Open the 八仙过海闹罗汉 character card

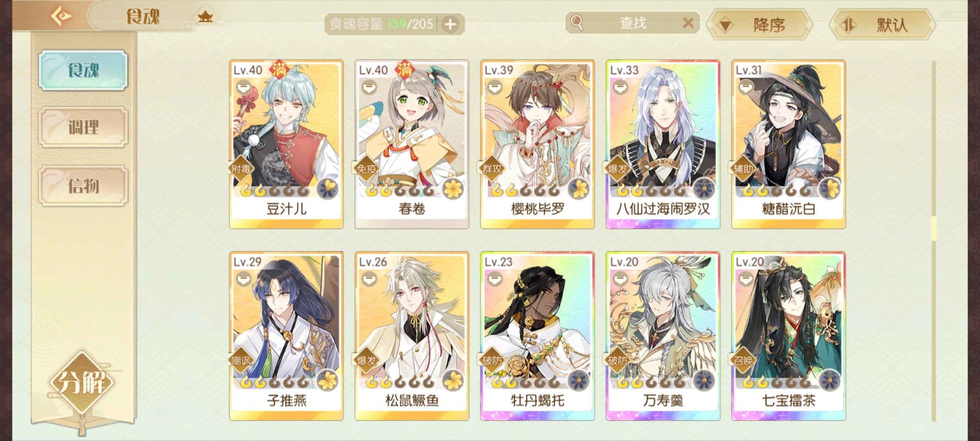click(663, 144)
